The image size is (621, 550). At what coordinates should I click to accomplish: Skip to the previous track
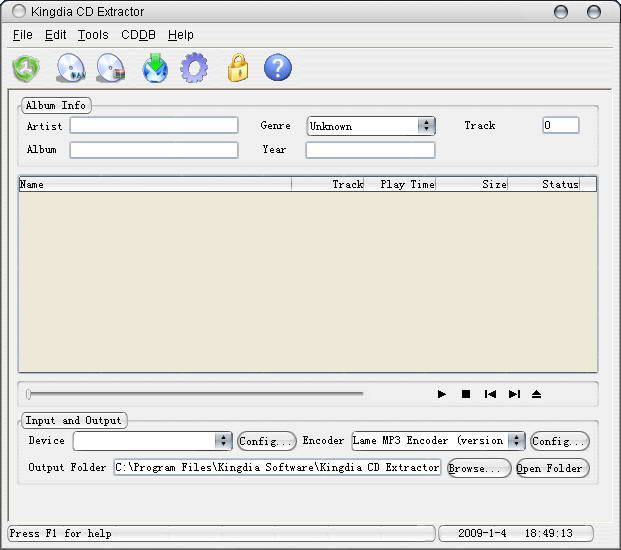490,394
